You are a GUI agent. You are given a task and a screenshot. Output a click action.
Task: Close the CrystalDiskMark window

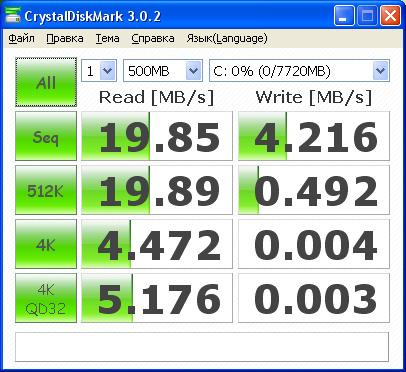tap(390, 16)
